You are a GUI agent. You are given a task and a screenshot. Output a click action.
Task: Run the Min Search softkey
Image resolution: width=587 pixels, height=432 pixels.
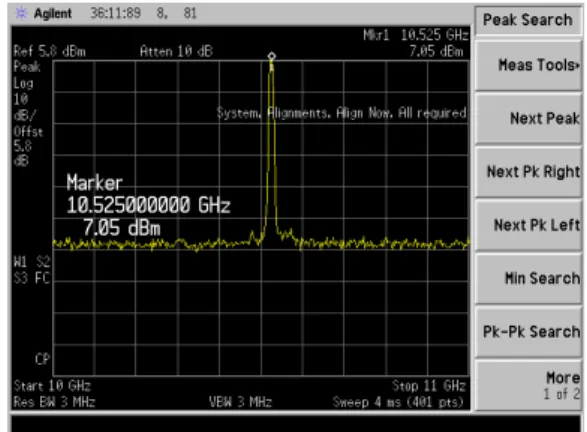click(x=528, y=279)
